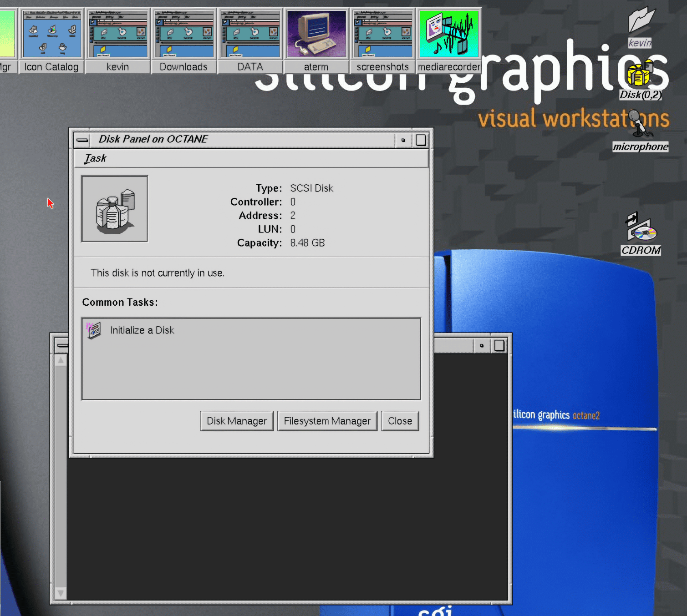Maximize the Disk Panel window
Screen dimensions: 687x616
coord(421,140)
